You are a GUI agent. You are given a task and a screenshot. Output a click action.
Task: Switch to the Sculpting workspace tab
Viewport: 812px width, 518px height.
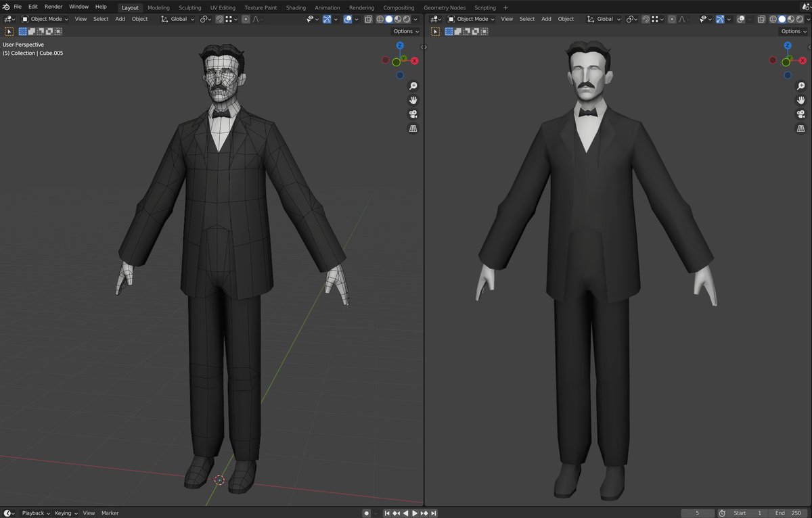(190, 7)
